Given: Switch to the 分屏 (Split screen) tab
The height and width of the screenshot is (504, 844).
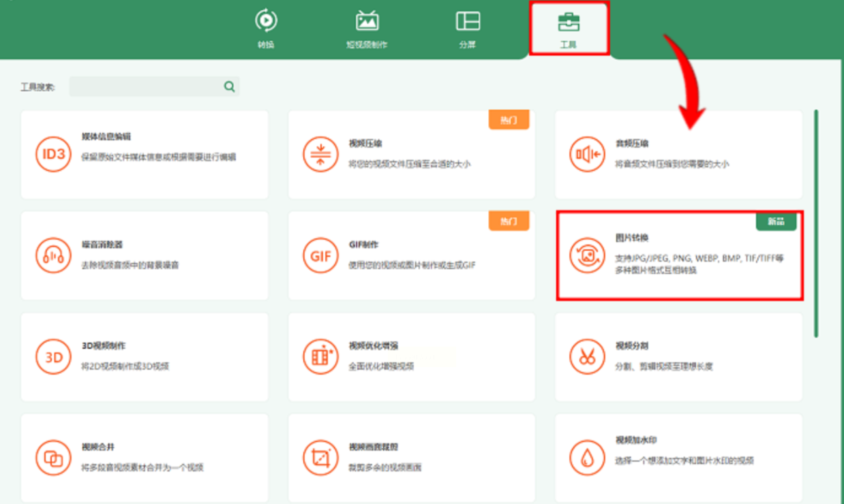Looking at the screenshot, I should [x=468, y=29].
